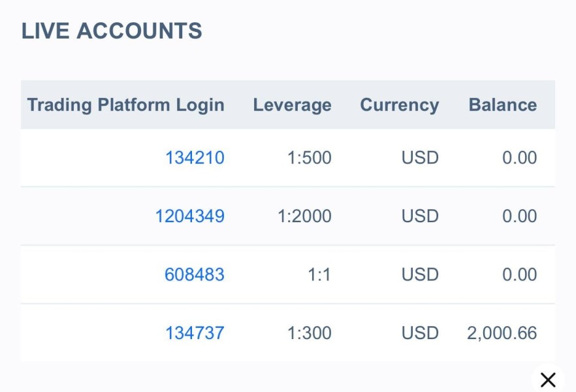Viewport: 576px width, 392px height.
Task: Click the 0.00 balance of account 1204349
Action: coord(519,216)
